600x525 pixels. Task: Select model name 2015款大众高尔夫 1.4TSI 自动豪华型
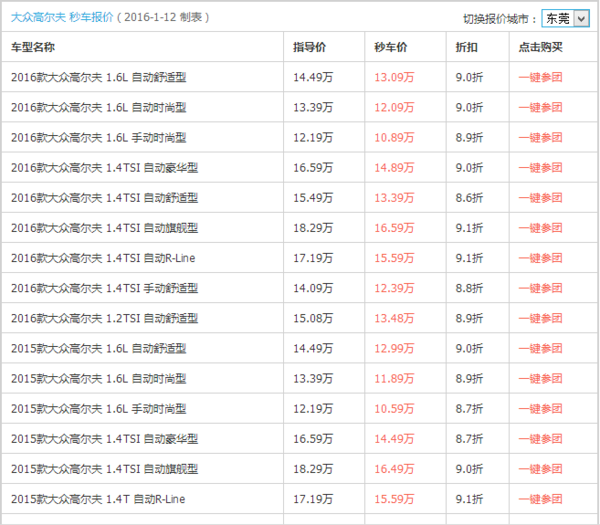pos(104,439)
